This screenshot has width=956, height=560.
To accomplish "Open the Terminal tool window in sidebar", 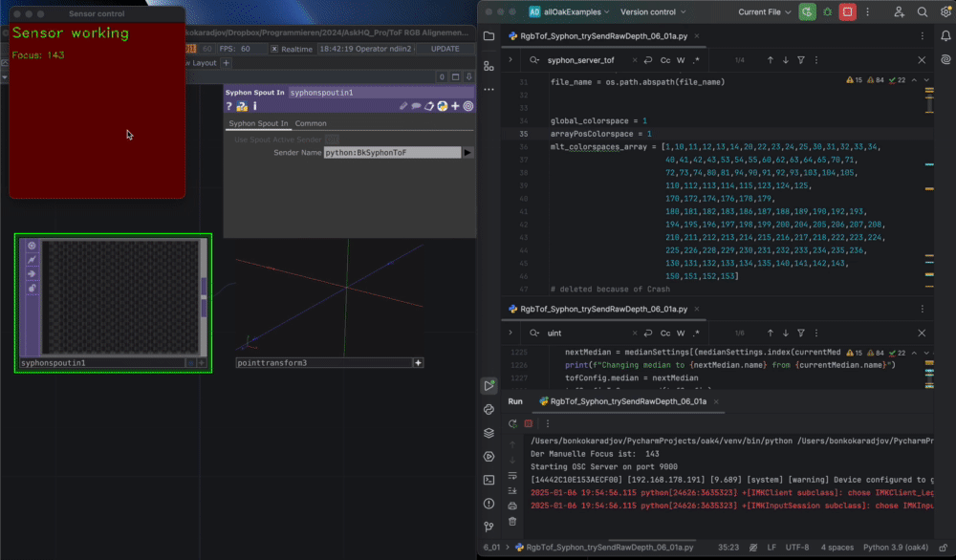I will click(489, 480).
